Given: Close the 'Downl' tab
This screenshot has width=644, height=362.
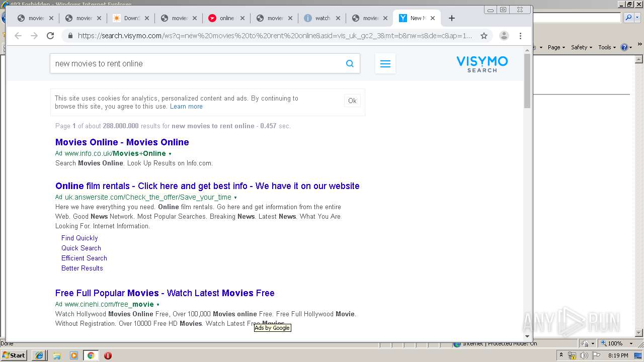Looking at the screenshot, I should point(147,18).
